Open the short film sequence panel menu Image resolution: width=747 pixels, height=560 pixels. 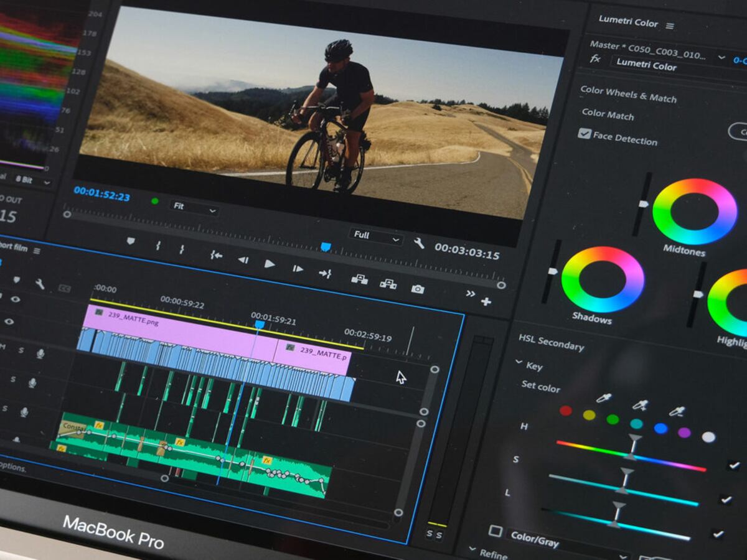pyautogui.click(x=37, y=251)
